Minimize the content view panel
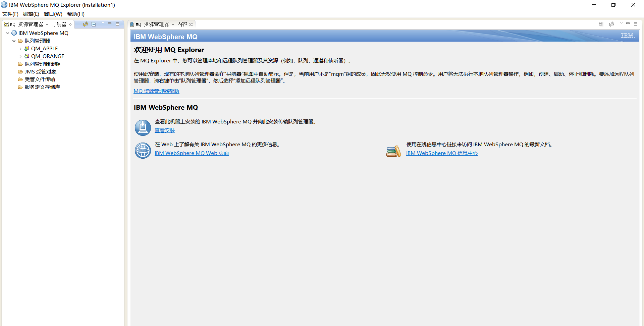644x326 pixels. point(628,23)
